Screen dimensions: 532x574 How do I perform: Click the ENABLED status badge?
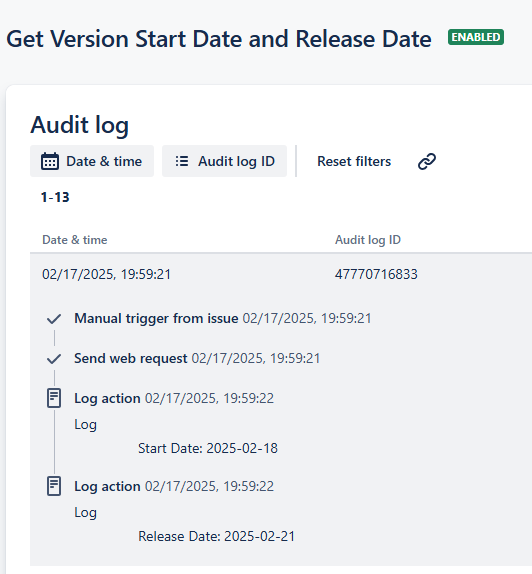[x=476, y=37]
